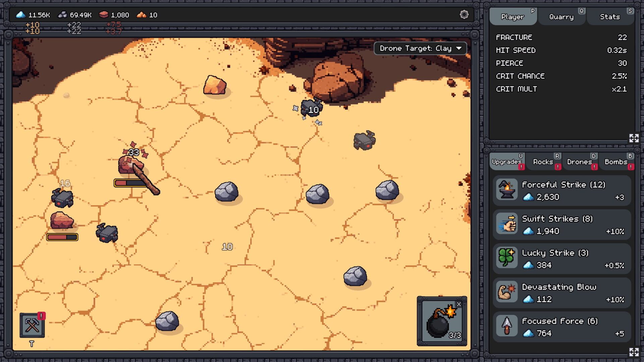The height and width of the screenshot is (362, 644).
Task: Click the Lucky Strike clover icon
Action: (506, 258)
